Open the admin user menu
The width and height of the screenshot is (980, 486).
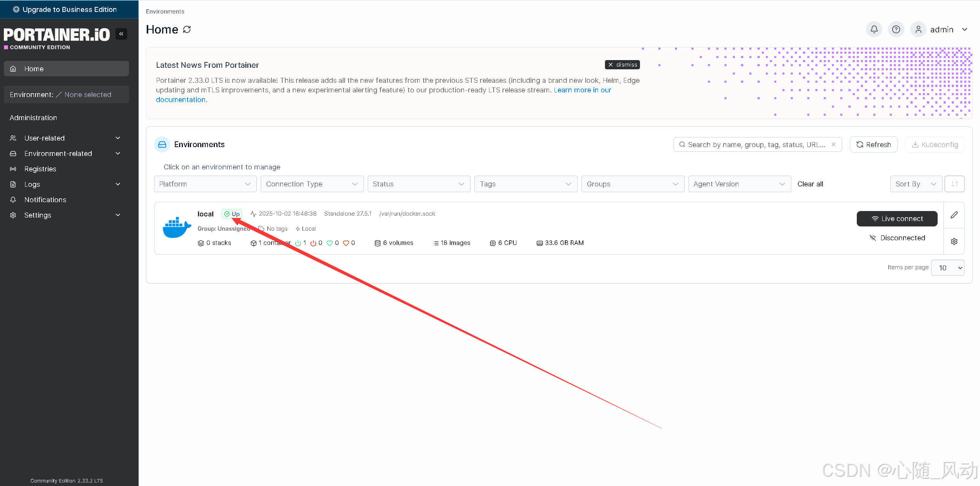(x=941, y=29)
